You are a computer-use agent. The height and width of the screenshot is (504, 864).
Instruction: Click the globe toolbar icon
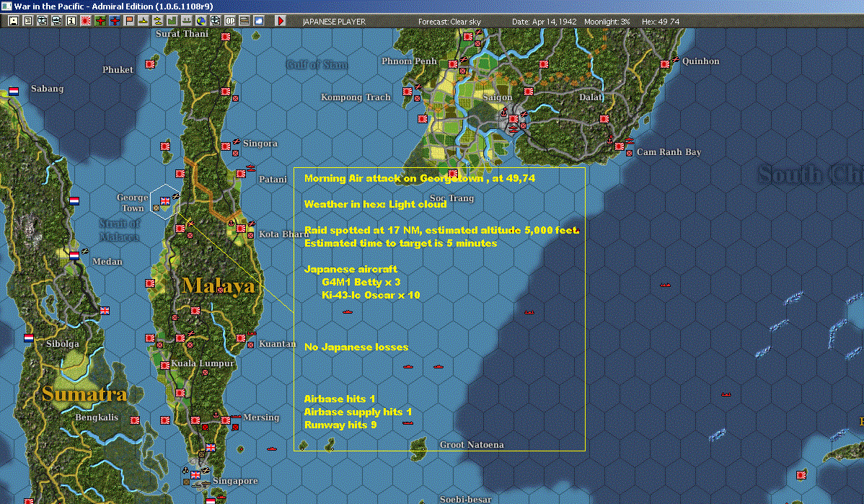click(x=201, y=21)
